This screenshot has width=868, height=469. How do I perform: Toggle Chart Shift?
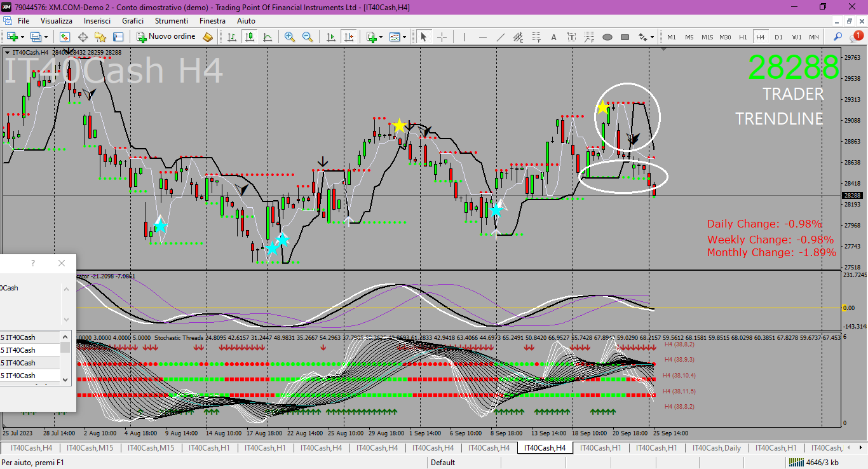[349, 37]
